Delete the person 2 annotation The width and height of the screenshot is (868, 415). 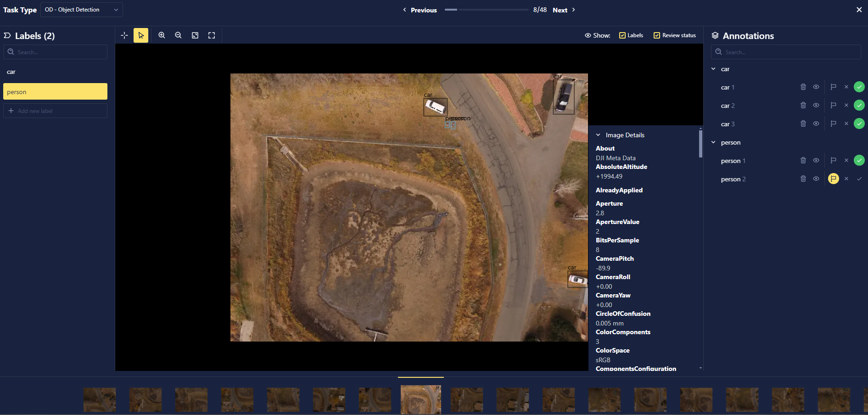coord(803,179)
